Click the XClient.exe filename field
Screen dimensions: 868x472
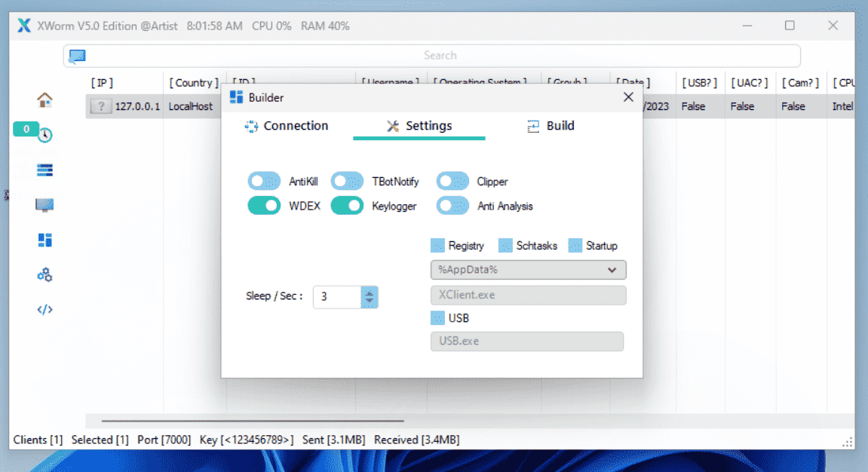click(x=528, y=295)
